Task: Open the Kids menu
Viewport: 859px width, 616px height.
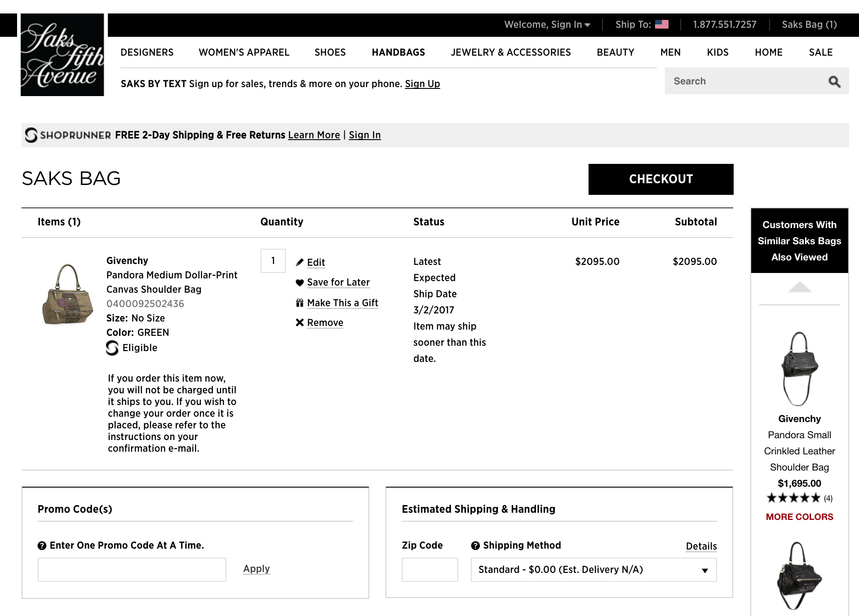Action: (x=717, y=53)
